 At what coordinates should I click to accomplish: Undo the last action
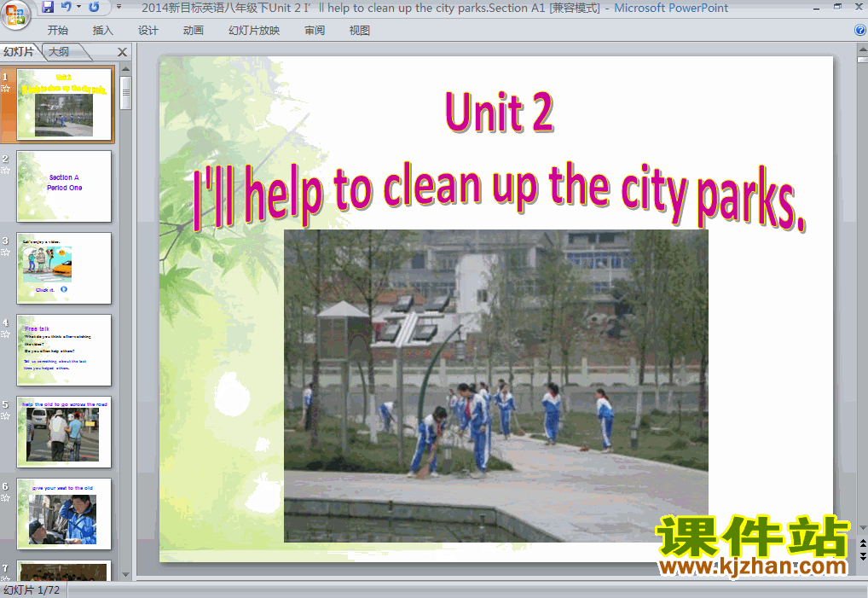(x=66, y=7)
